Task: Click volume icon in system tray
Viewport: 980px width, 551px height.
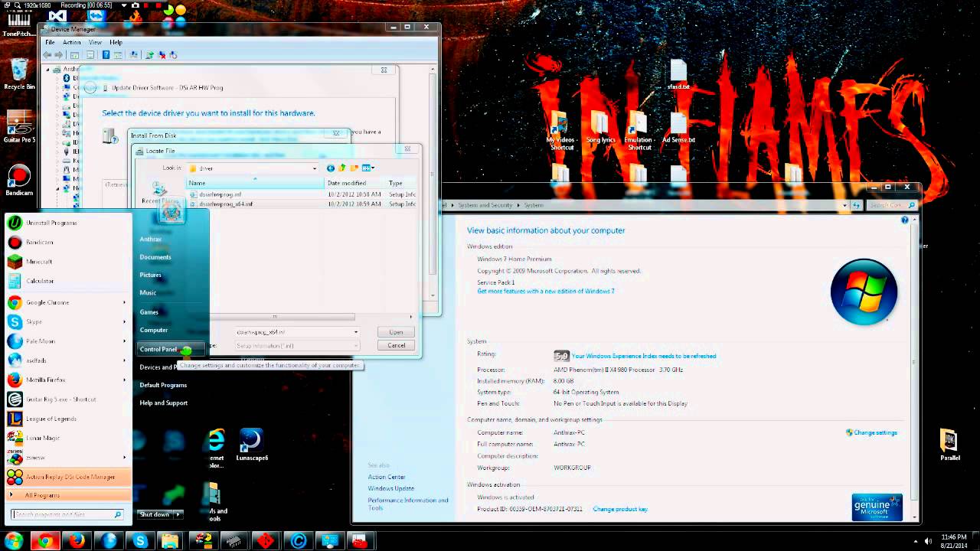Action: tap(928, 541)
